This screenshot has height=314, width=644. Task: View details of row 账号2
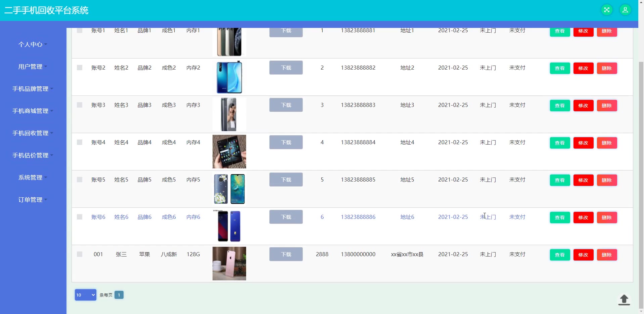[x=560, y=68]
